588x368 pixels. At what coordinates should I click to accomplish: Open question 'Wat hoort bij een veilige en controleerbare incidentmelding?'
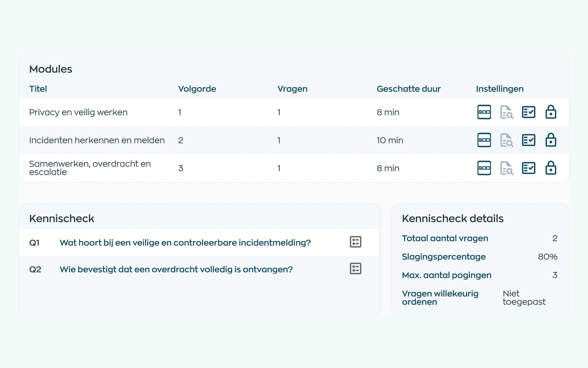click(x=185, y=242)
